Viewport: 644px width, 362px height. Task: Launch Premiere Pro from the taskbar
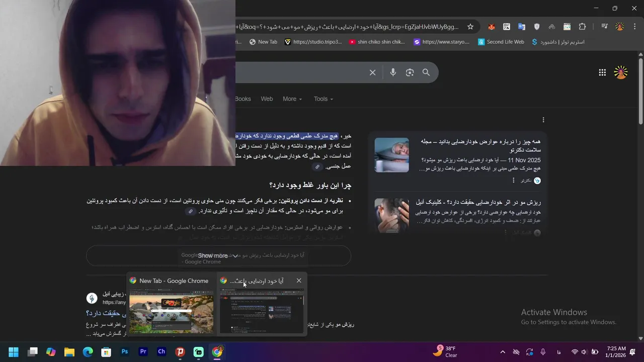point(143,352)
